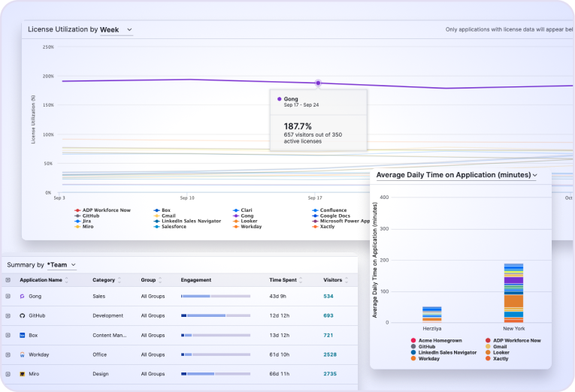Expand the Workday table row
Screen dimensions: 575x392
coord(8,354)
